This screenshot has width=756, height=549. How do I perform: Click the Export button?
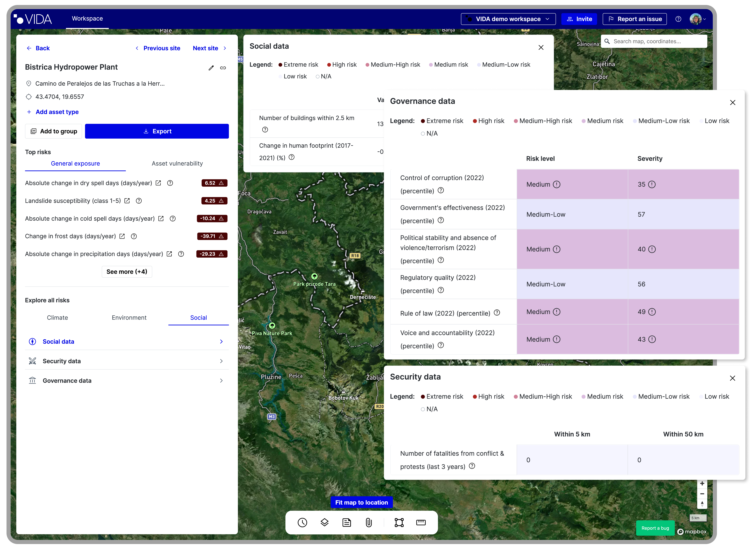click(x=157, y=131)
